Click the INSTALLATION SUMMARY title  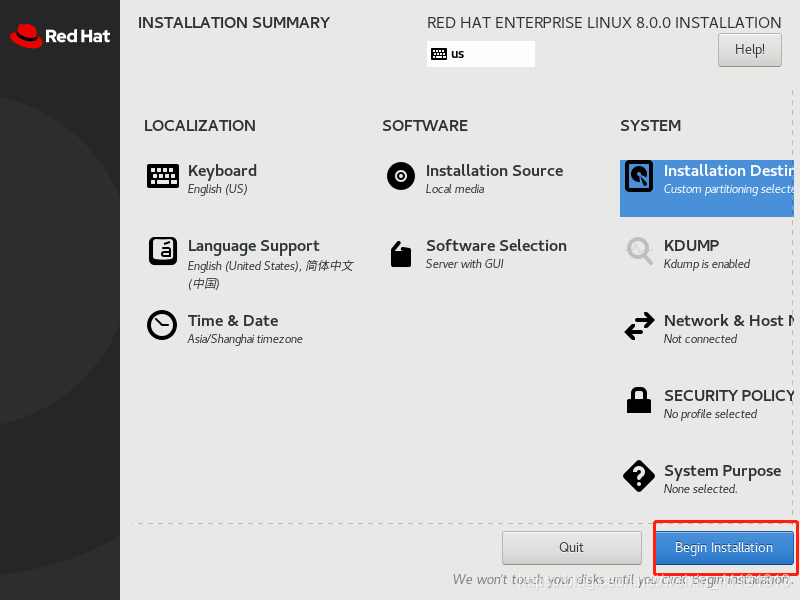(x=234, y=22)
